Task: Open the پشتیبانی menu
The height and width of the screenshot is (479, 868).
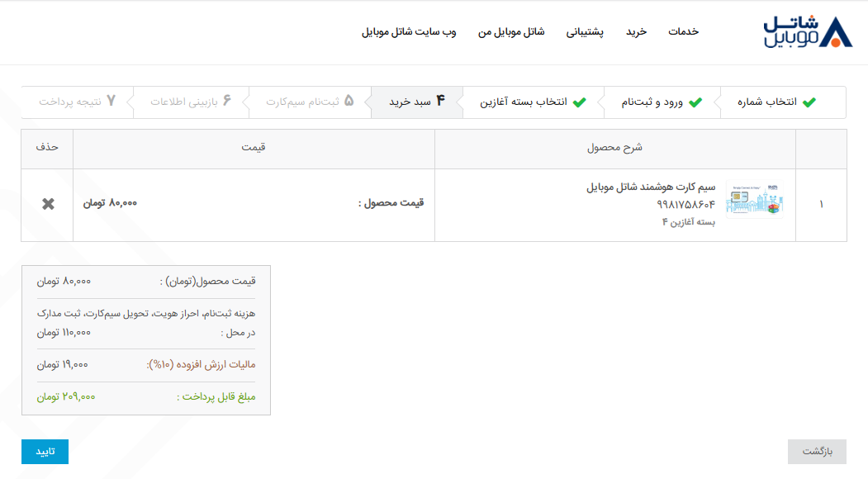Action: [x=585, y=31]
